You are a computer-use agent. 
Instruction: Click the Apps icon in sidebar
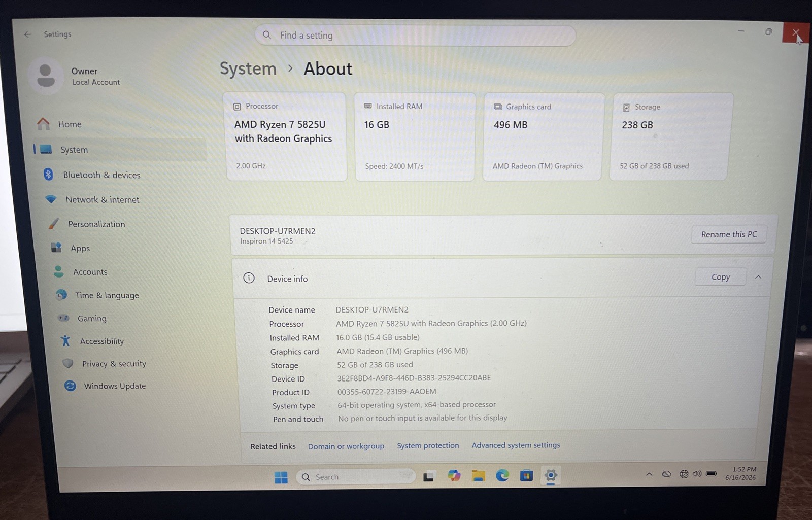point(56,248)
